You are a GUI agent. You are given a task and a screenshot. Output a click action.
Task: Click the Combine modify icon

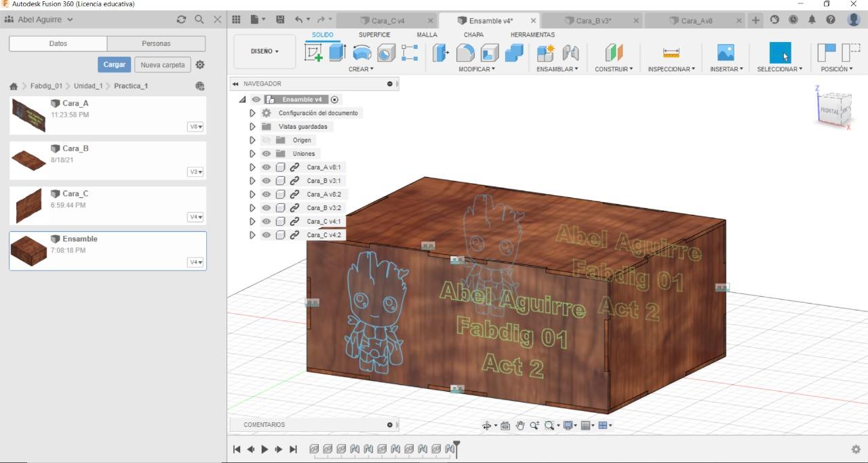pyautogui.click(x=514, y=53)
